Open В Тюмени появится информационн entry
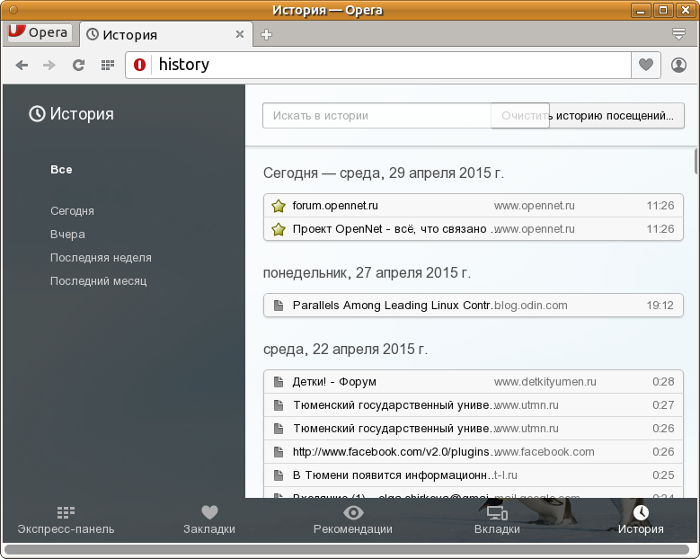 tap(473, 475)
